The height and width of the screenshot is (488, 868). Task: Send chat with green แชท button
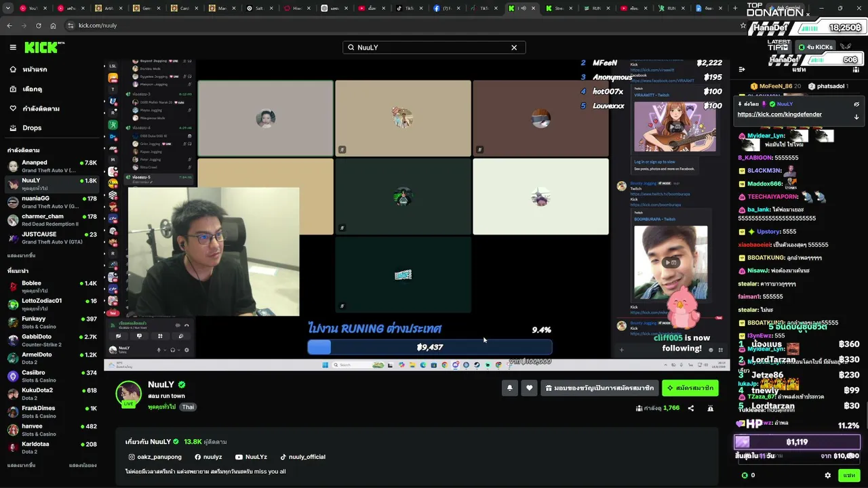[849, 475]
